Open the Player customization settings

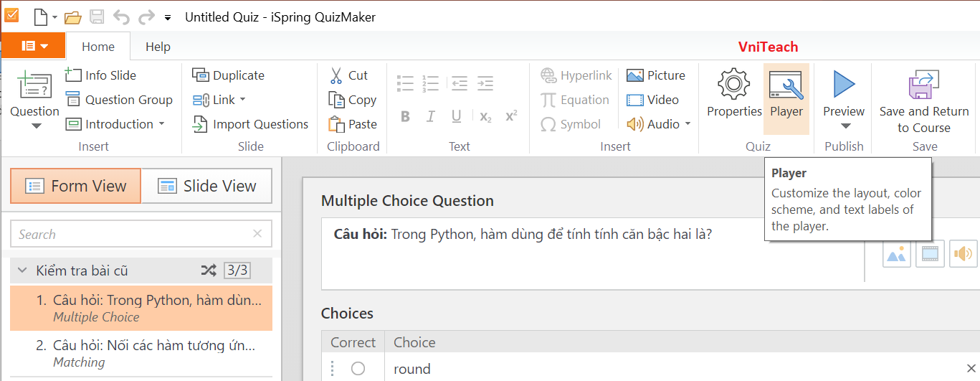pos(786,98)
